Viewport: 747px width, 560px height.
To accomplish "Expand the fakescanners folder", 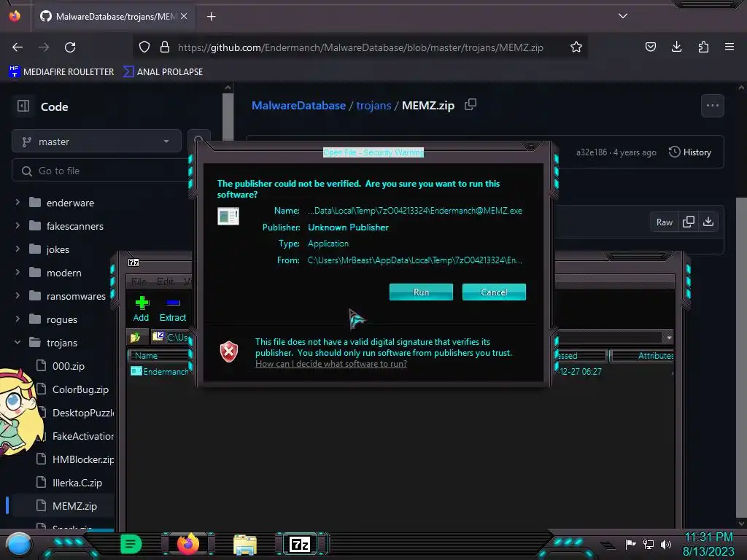I will (18, 226).
